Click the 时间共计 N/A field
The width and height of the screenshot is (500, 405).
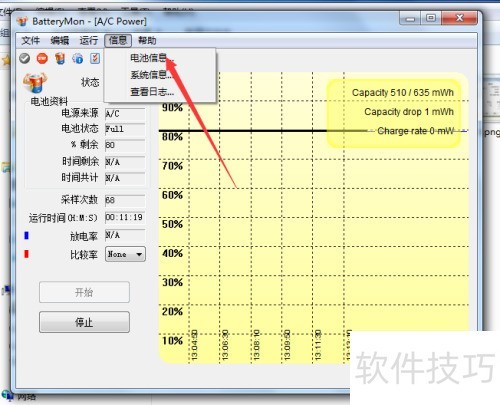pos(125,178)
